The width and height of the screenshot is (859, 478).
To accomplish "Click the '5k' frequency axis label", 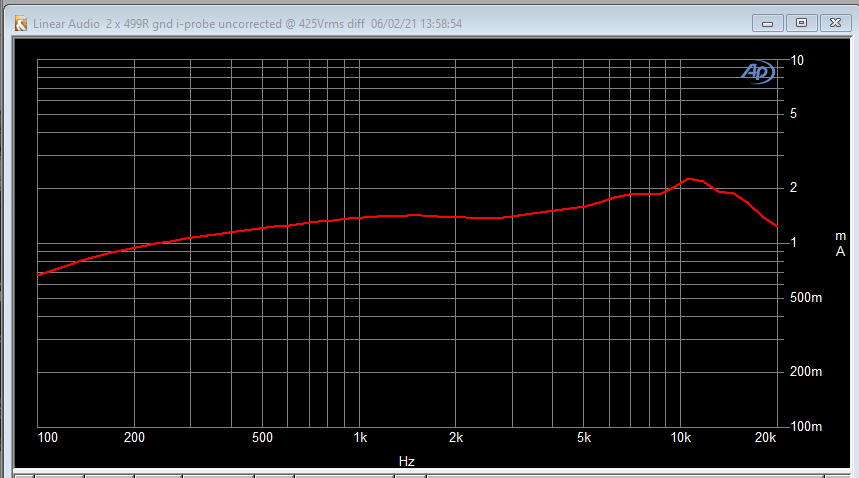I will (584, 437).
